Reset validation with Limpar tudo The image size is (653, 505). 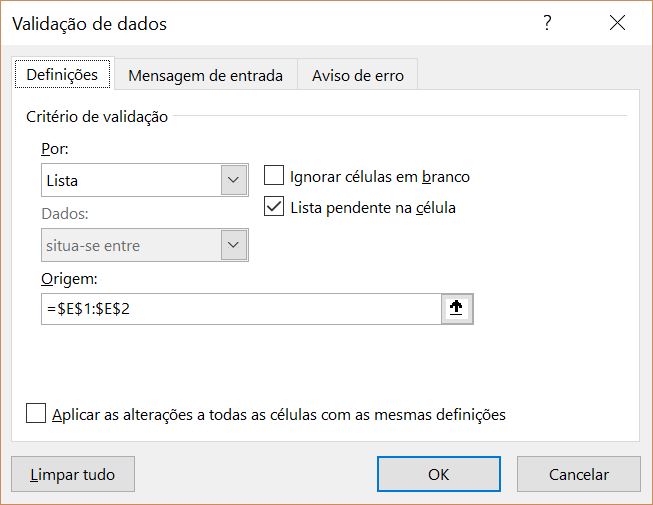pos(73,474)
